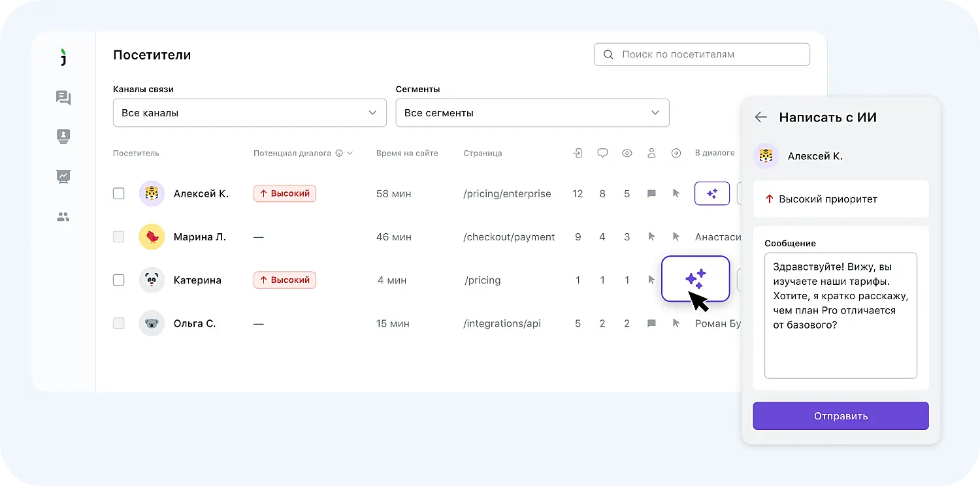The image size is (980, 486).
Task: Click the panda avatar of Катерина
Action: point(152,280)
